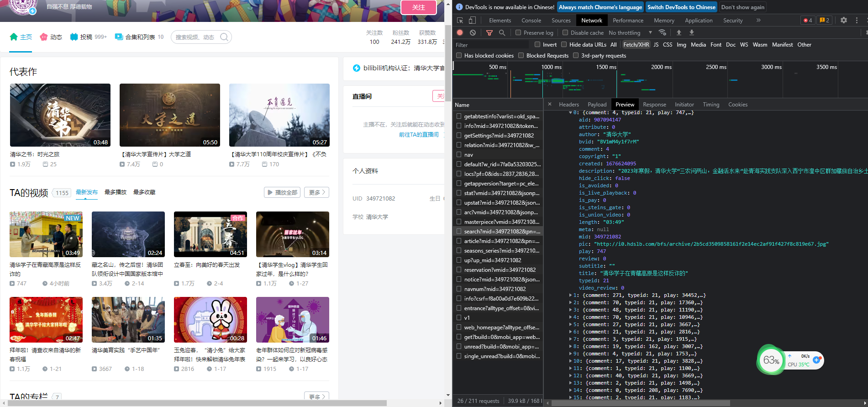This screenshot has height=407, width=868.
Task: Switch to the Console tab
Action: pos(531,20)
